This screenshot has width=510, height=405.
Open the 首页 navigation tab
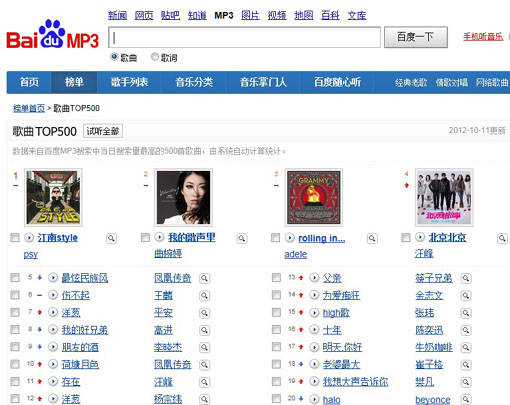pyautogui.click(x=29, y=82)
